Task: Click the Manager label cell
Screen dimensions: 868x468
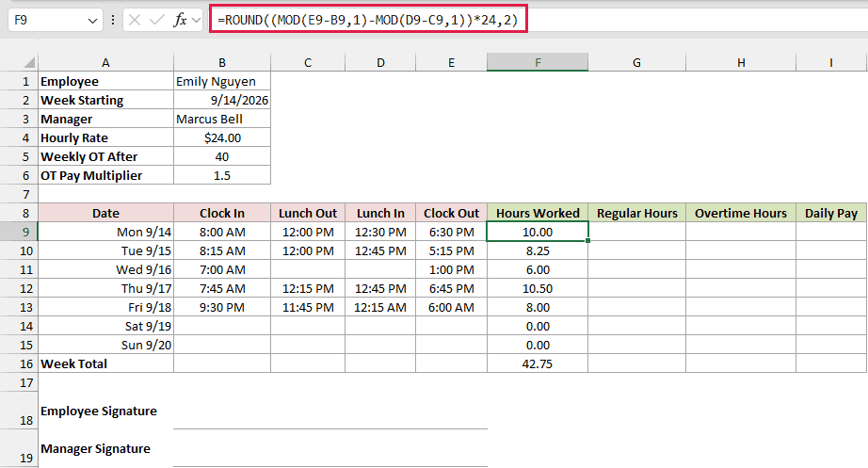Action: (105, 119)
